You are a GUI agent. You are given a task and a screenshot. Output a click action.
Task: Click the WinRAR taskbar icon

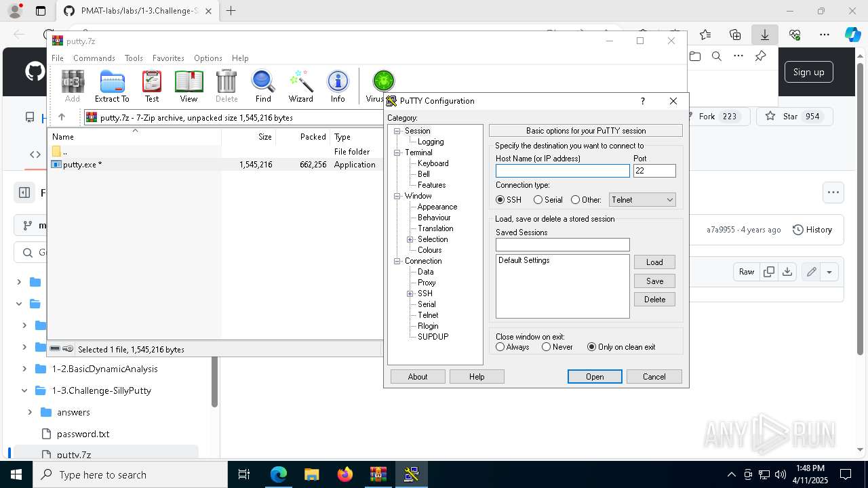[x=378, y=474]
